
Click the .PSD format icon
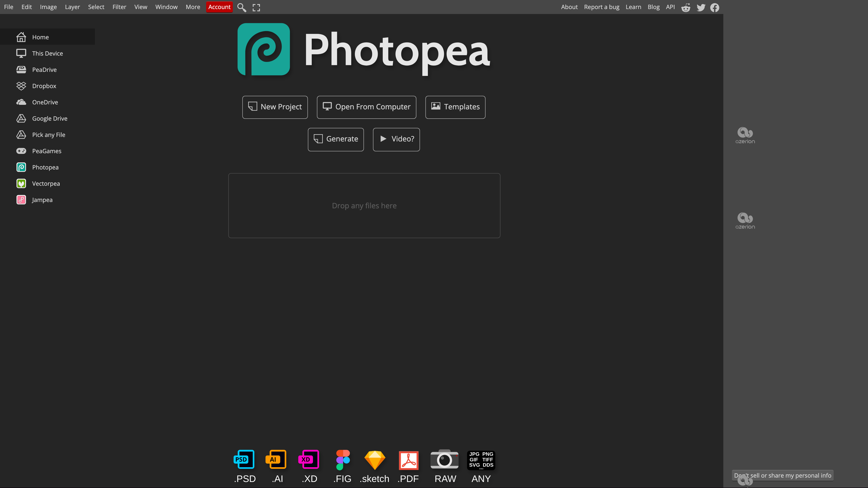pyautogui.click(x=244, y=459)
